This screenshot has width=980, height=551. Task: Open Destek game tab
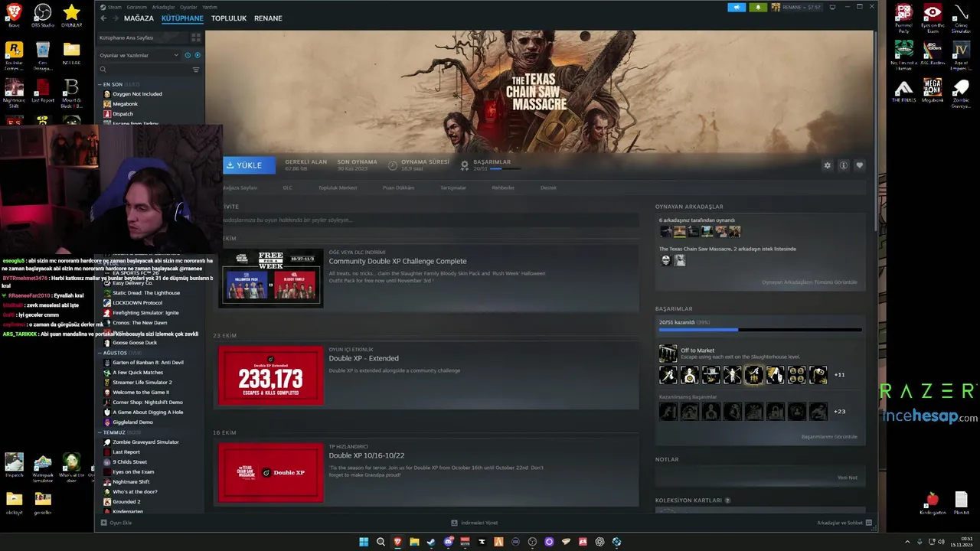click(x=548, y=187)
